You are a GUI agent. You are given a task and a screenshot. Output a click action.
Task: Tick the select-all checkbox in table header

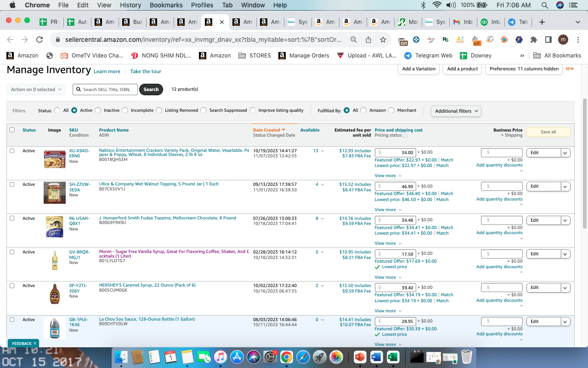(12, 130)
